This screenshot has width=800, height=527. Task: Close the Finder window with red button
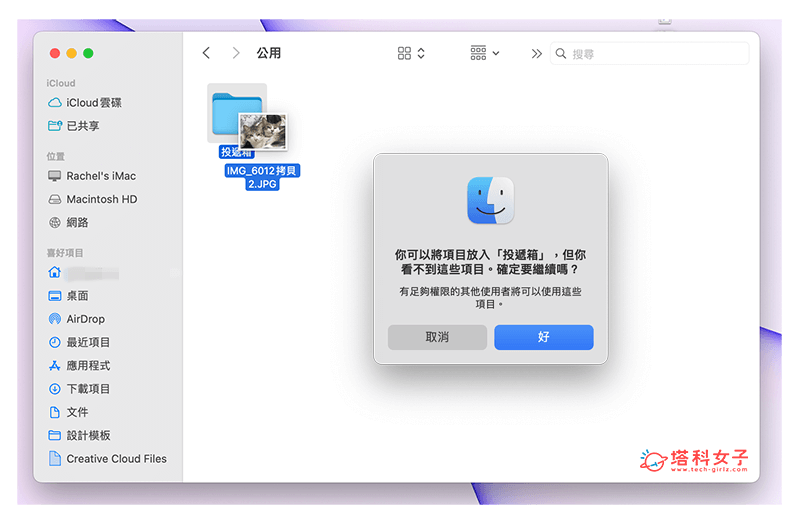tap(55, 53)
